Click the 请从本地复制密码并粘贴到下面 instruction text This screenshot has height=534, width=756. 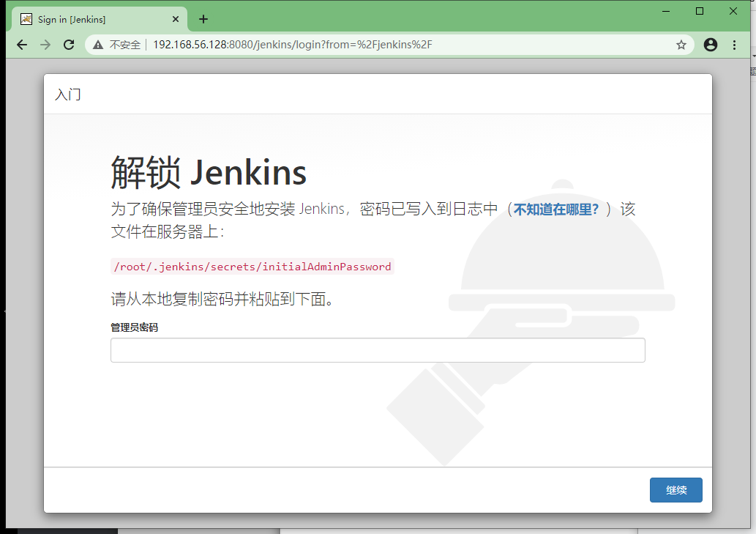(222, 299)
